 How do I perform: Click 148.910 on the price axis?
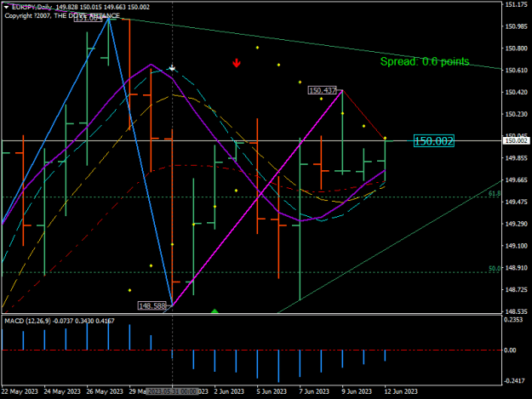click(516, 268)
